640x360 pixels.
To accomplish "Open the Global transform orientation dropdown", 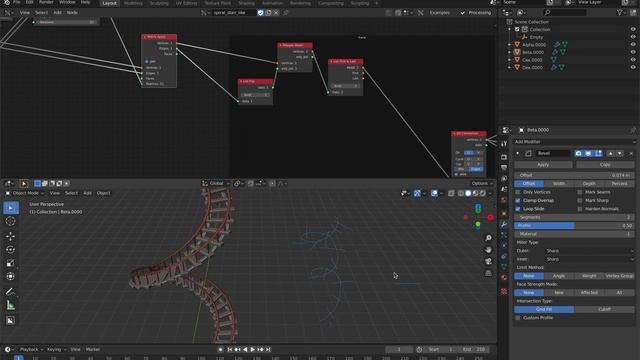I will click(x=216, y=184).
